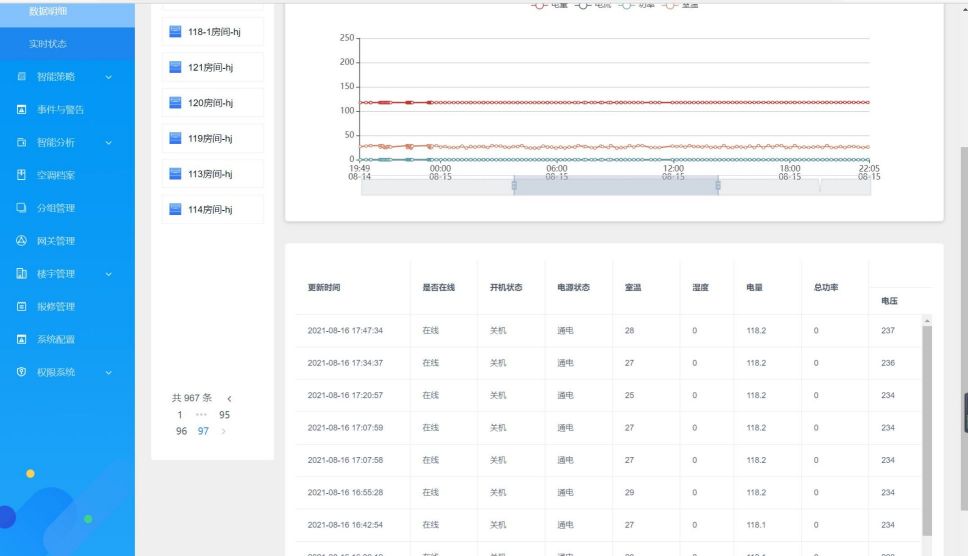Click the 分组管理 sidebar icon
The width and height of the screenshot is (968, 556).
(x=21, y=208)
